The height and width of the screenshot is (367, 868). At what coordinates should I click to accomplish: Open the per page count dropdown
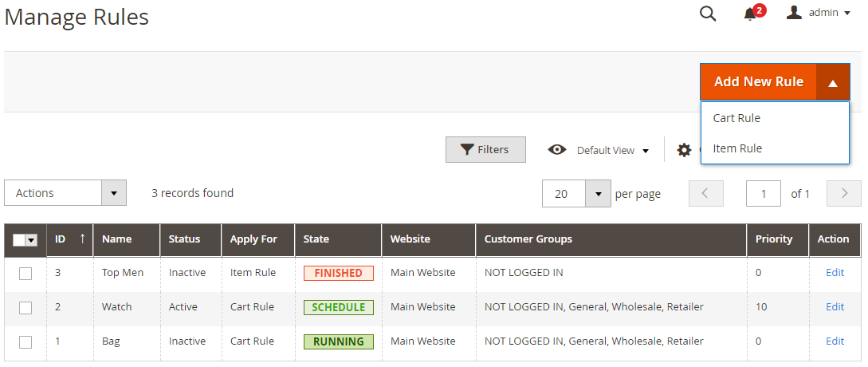point(598,193)
